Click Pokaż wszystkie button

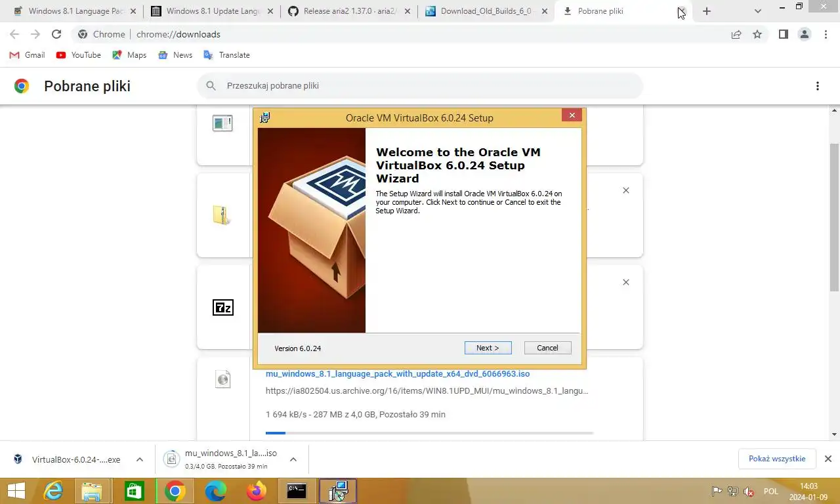[x=777, y=459]
